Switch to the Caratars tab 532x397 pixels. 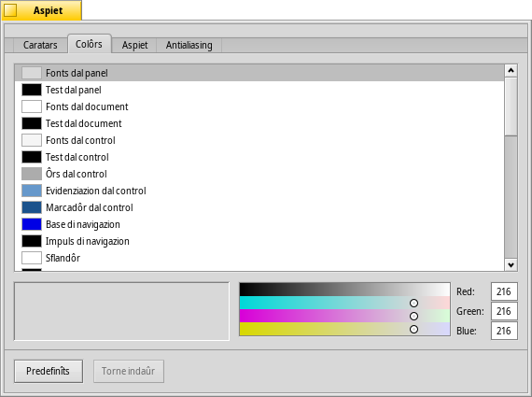pyautogui.click(x=40, y=45)
